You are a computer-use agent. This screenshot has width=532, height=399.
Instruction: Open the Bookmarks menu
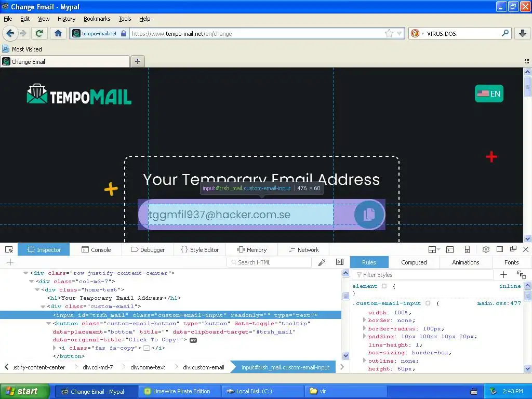(x=97, y=19)
